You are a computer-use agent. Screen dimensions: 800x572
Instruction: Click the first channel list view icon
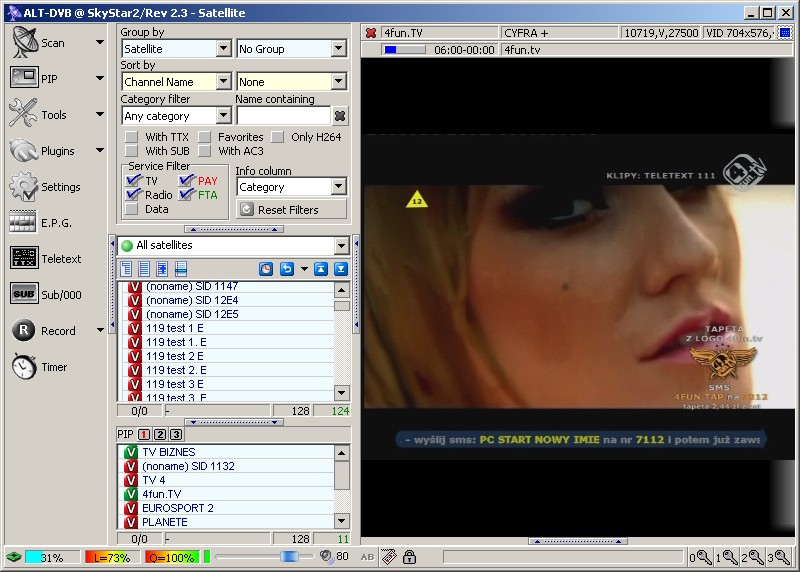(x=127, y=268)
